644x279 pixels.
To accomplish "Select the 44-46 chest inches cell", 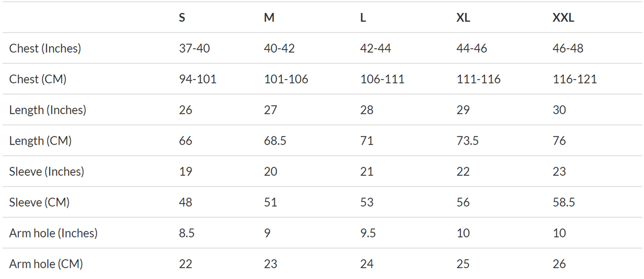I will click(x=472, y=48).
